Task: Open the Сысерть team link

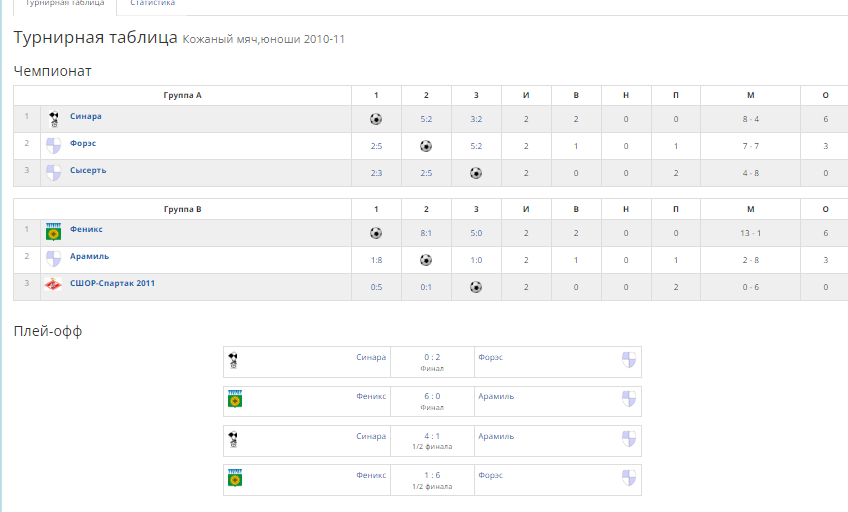Action: pyautogui.click(x=88, y=170)
